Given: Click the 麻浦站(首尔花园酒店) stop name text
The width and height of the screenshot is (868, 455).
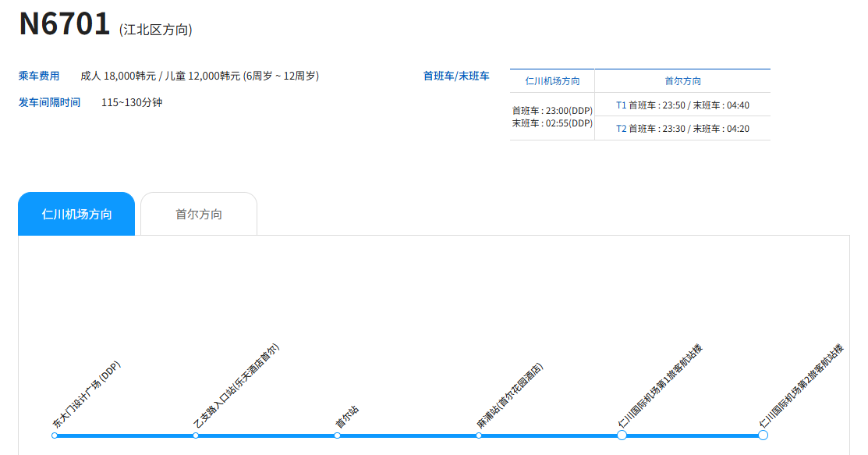Looking at the screenshot, I should 510,396.
